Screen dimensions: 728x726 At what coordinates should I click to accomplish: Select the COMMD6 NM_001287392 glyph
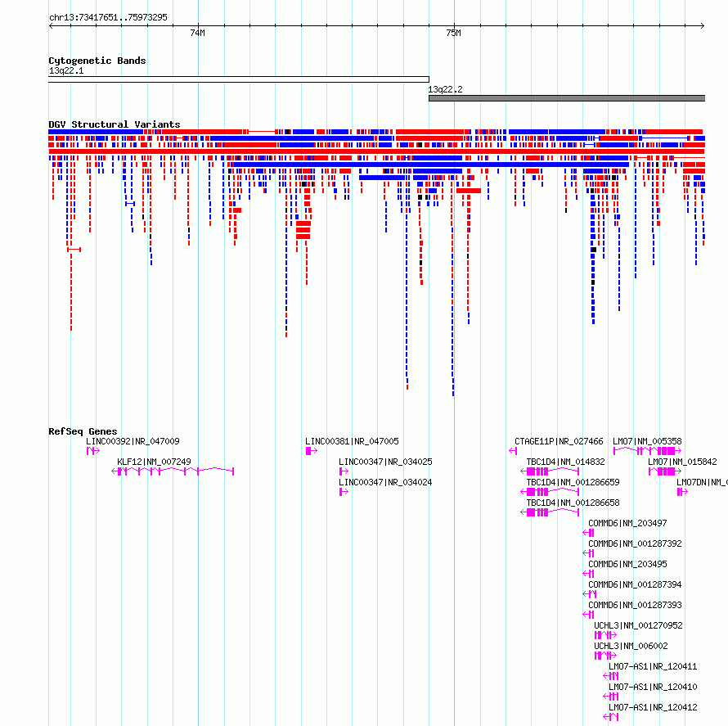point(588,553)
